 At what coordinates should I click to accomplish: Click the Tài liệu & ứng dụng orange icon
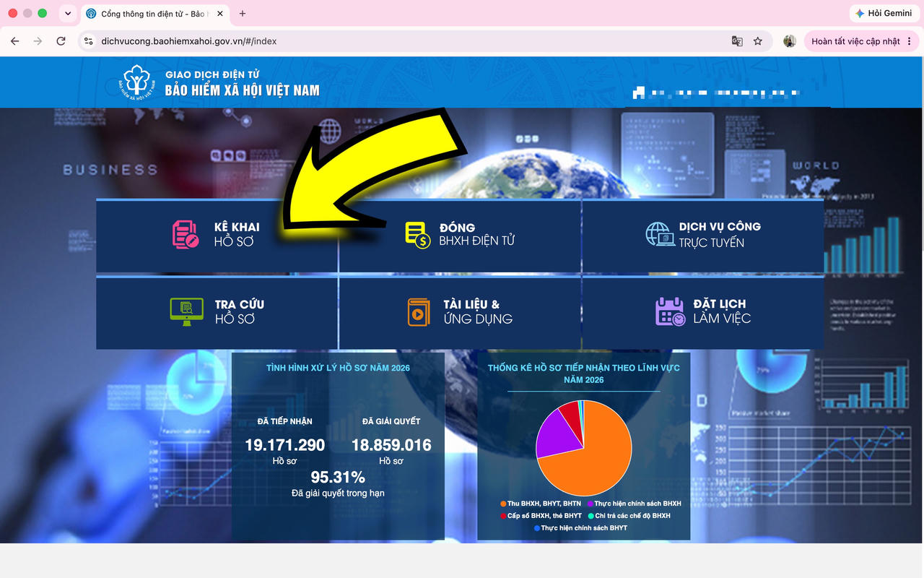click(x=419, y=311)
